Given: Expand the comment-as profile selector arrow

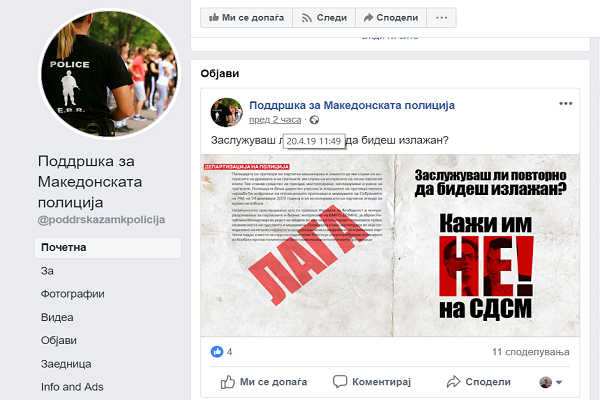Looking at the screenshot, I should pos(559,382).
